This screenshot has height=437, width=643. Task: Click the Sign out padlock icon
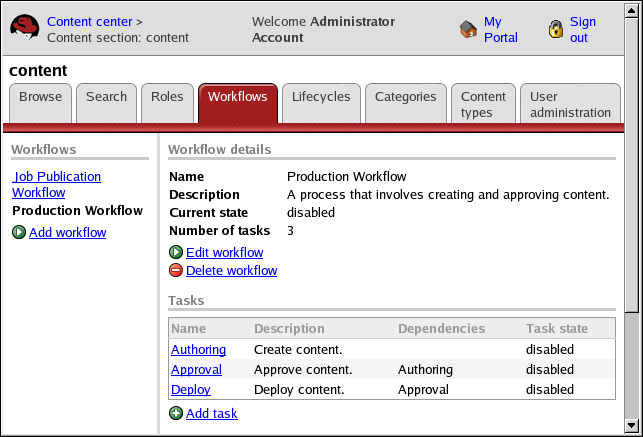(x=556, y=29)
